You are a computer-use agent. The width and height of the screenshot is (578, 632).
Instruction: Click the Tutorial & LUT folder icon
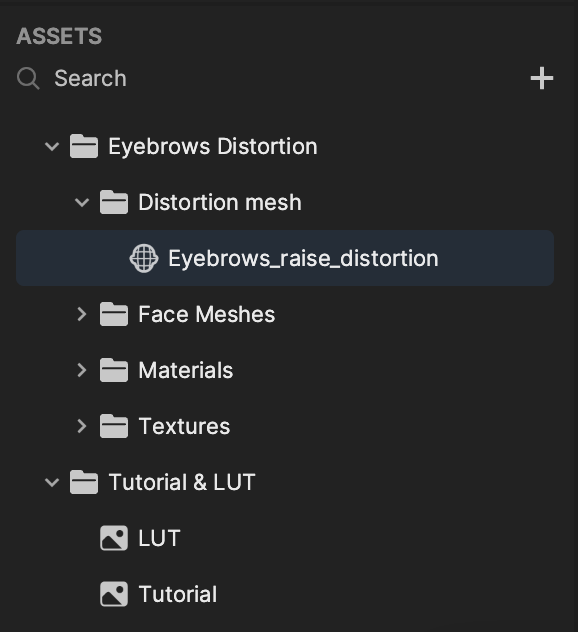(x=84, y=482)
